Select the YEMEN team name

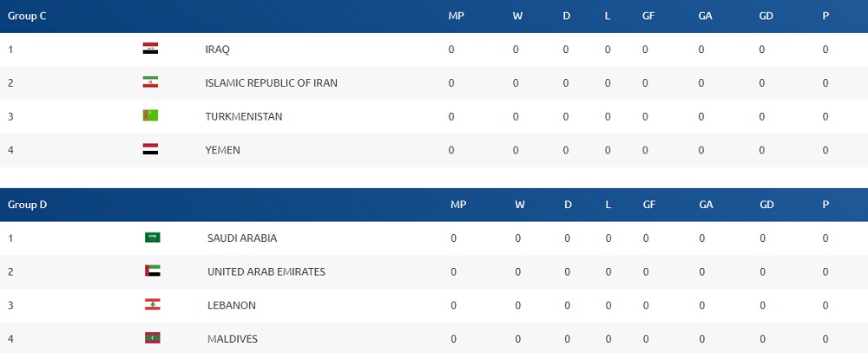click(222, 150)
